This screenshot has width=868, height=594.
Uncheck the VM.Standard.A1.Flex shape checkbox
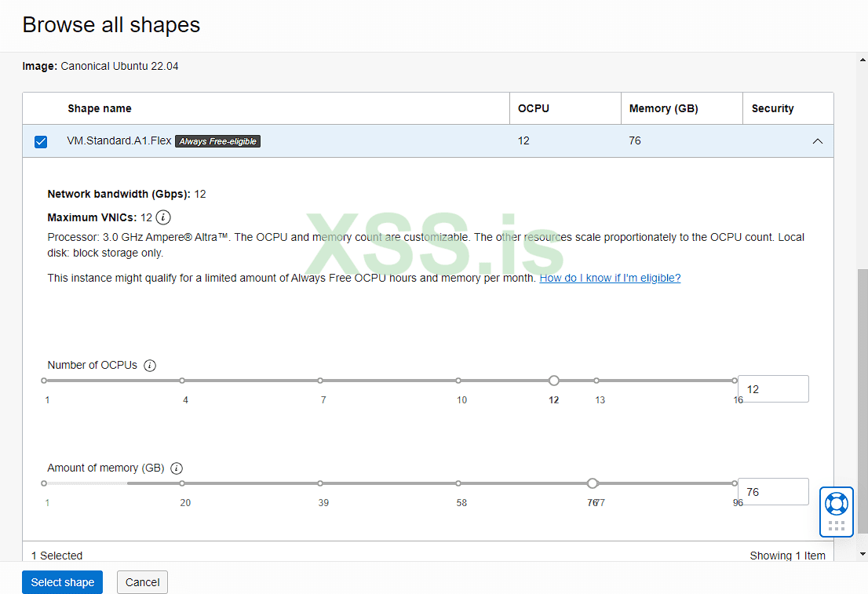pos(41,142)
